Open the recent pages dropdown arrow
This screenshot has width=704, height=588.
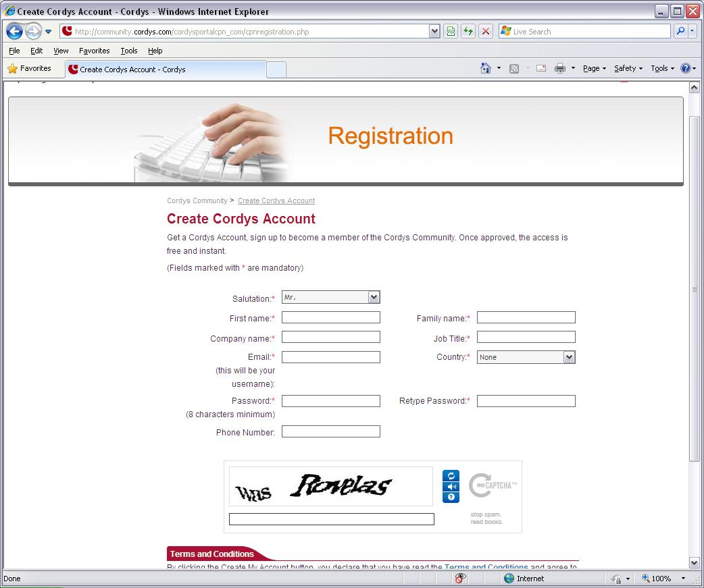click(x=49, y=32)
